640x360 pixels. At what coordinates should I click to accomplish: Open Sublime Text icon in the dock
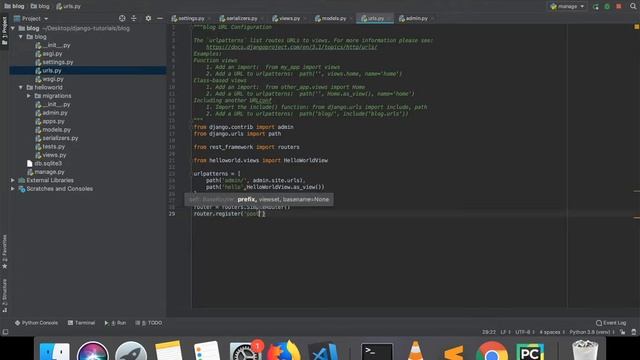(453, 351)
